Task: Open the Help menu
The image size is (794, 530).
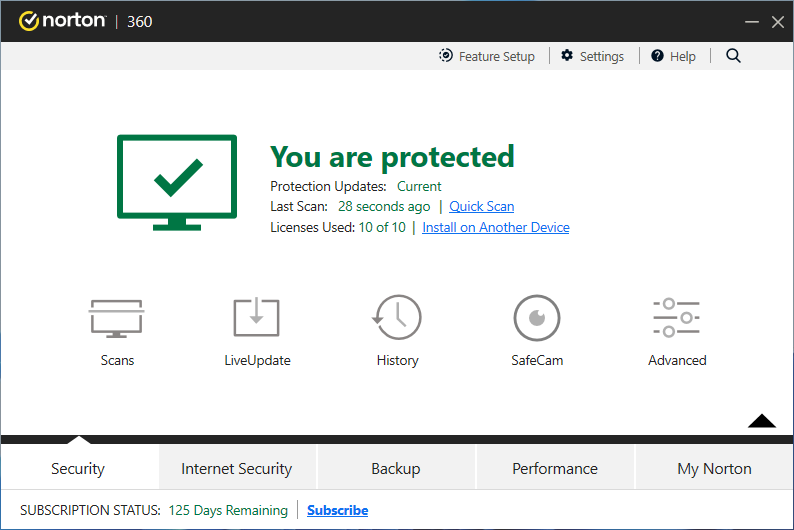Action: (x=673, y=56)
